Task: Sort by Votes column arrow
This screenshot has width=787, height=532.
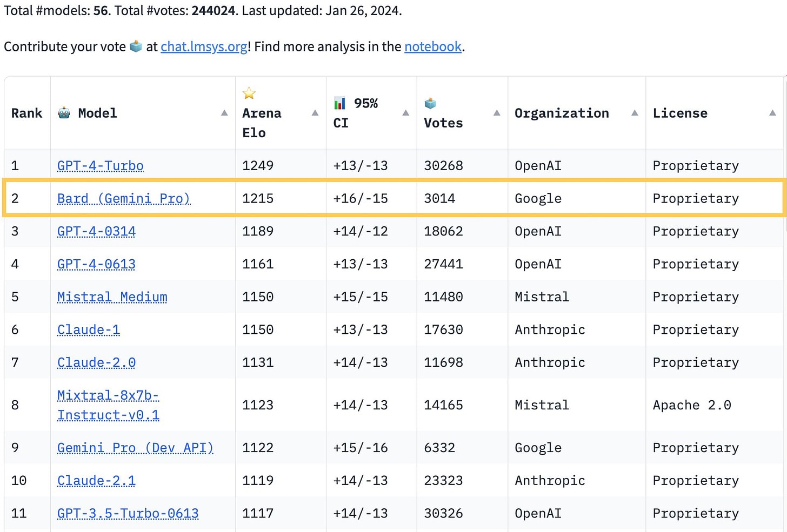Action: tap(497, 113)
